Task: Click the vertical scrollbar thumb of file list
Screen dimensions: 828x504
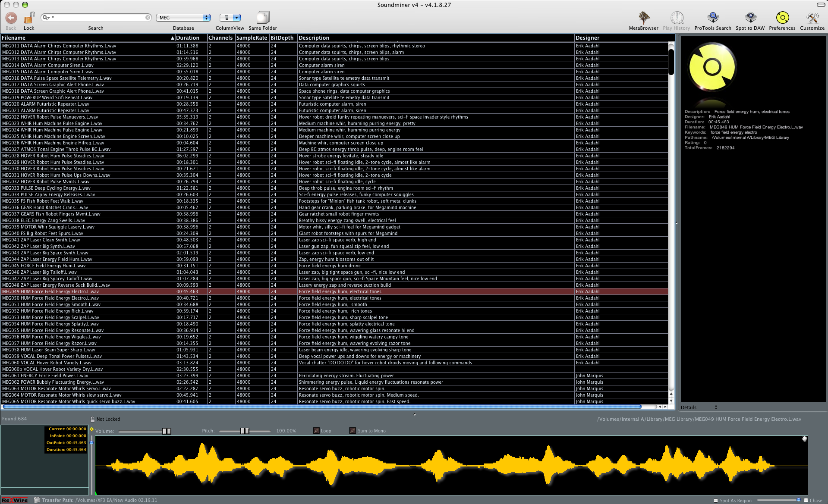Action: pos(671,62)
